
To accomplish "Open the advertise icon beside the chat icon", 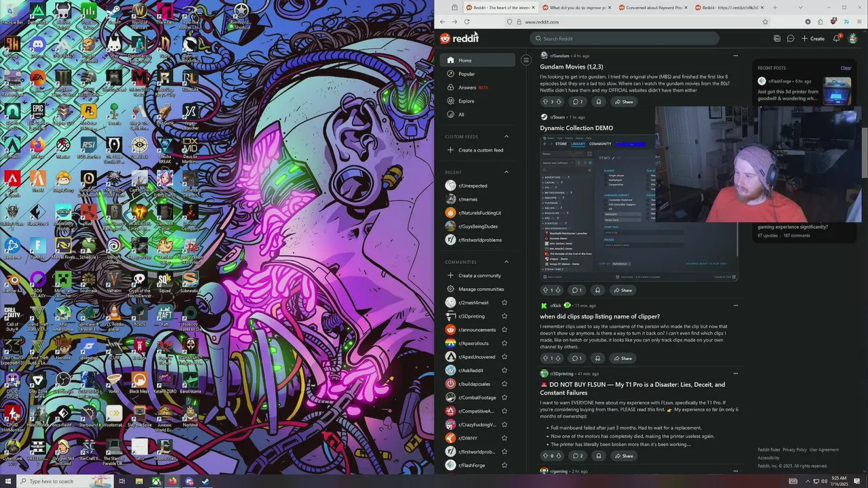I will (x=776, y=39).
